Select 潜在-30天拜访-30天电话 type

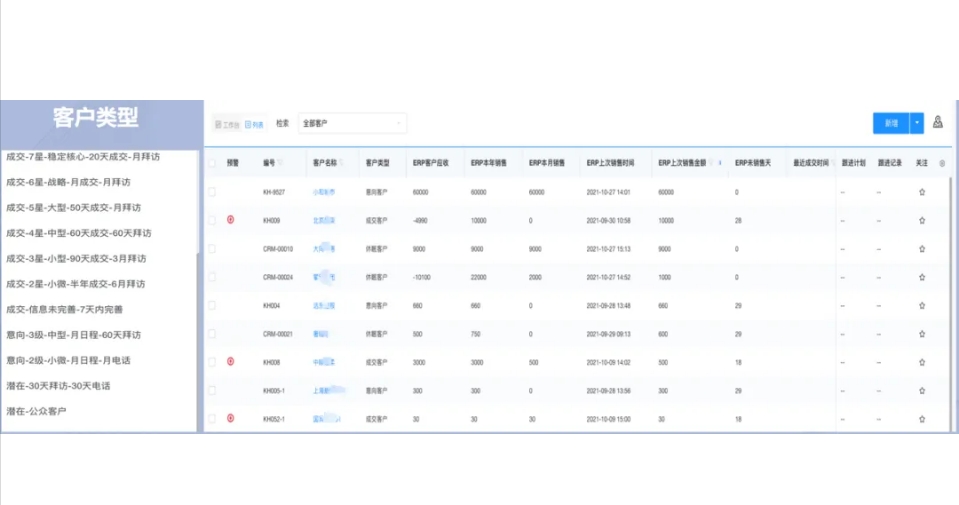point(59,386)
